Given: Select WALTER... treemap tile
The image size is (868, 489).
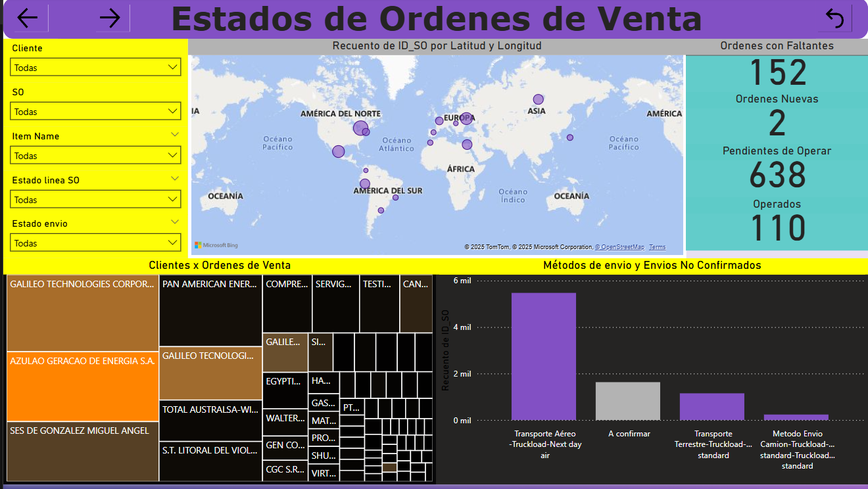Looking at the screenshot, I should [285, 422].
